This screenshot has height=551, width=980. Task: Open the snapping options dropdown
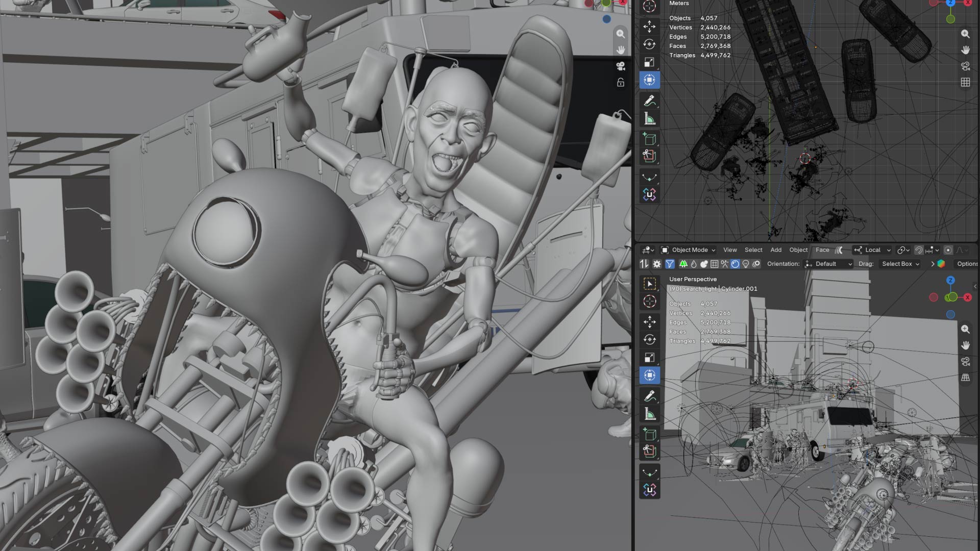(x=932, y=250)
